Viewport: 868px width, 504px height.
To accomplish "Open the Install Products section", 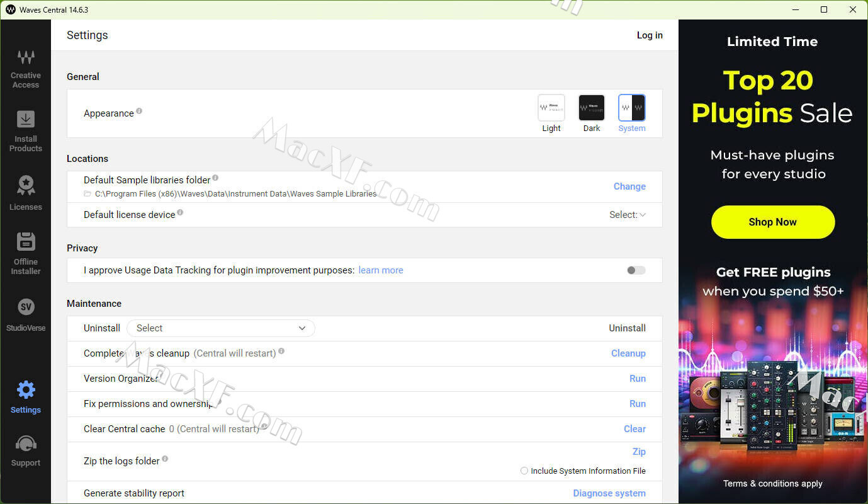I will click(26, 131).
